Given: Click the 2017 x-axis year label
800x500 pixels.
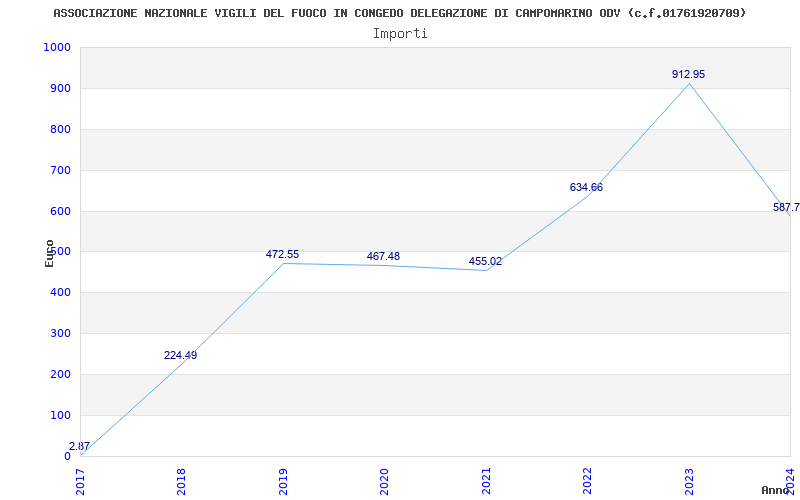Looking at the screenshot, I should click(x=80, y=481).
